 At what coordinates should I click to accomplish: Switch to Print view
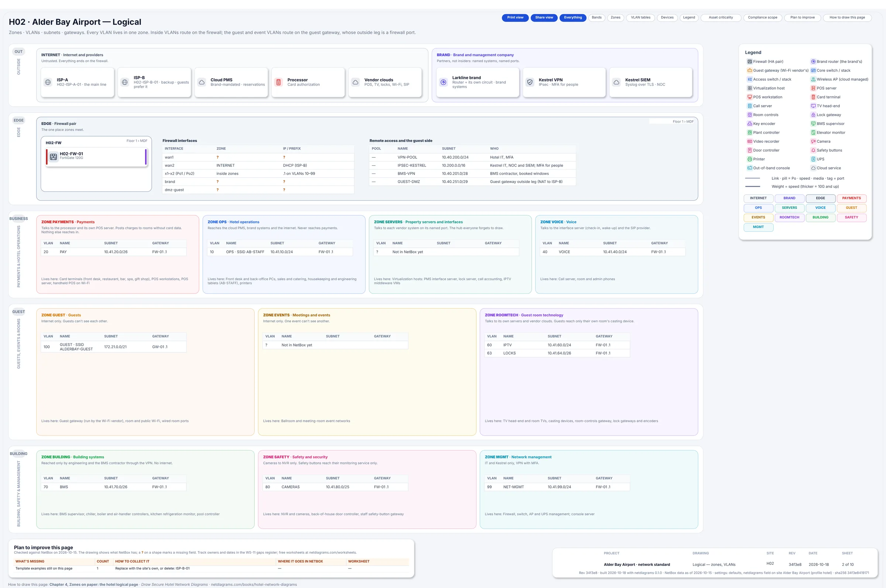point(515,18)
